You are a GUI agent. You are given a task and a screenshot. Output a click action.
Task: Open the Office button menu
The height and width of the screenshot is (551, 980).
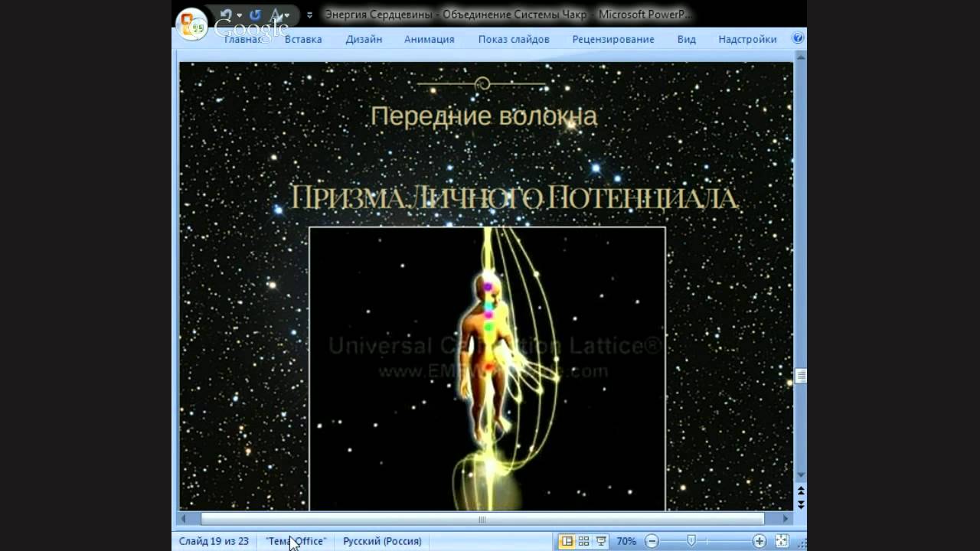pyautogui.click(x=191, y=24)
